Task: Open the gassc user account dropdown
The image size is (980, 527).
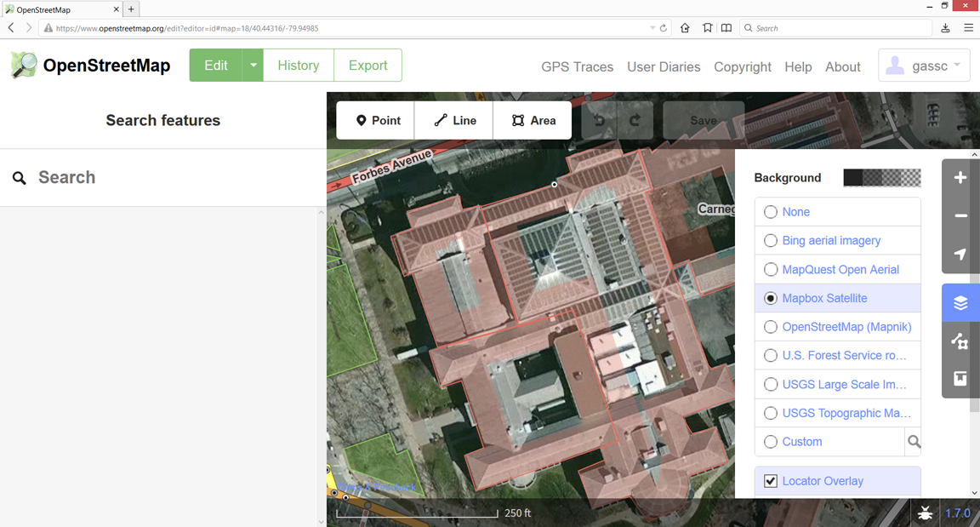Action: click(924, 66)
